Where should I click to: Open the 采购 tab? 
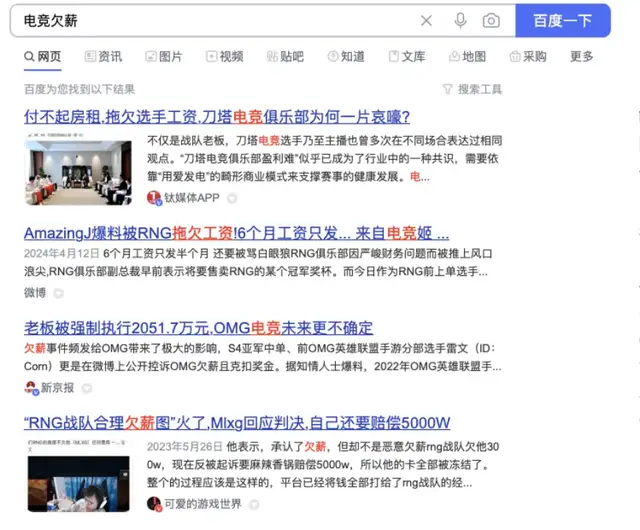528,56
